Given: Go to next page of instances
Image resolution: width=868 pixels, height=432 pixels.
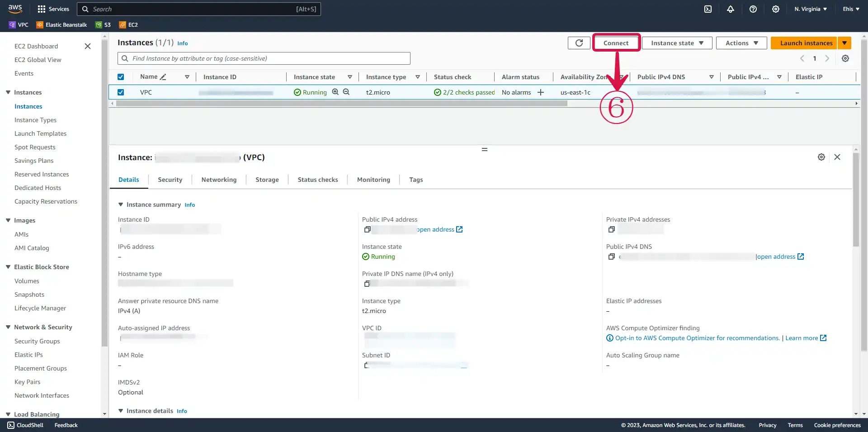Looking at the screenshot, I should click(827, 58).
